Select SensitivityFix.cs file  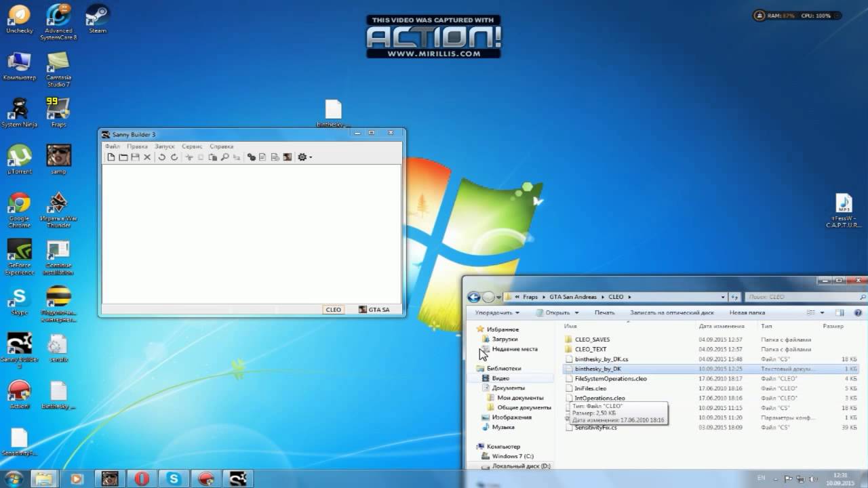point(595,428)
